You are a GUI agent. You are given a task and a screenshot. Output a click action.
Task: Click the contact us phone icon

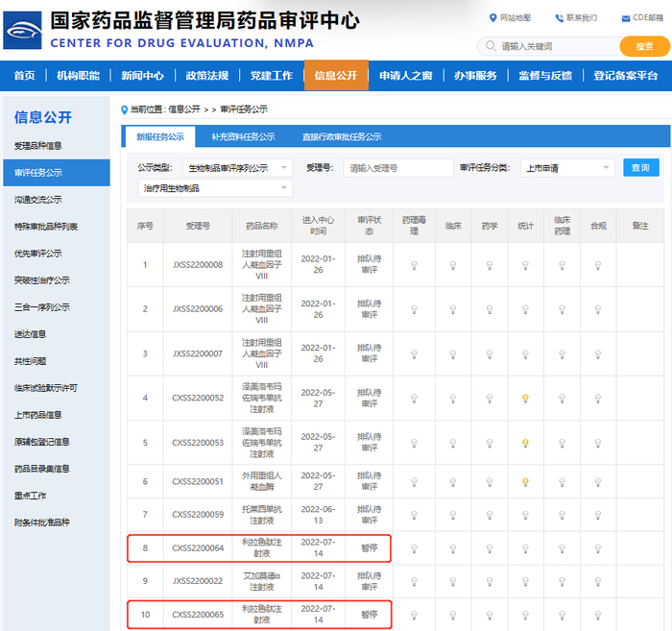point(559,17)
